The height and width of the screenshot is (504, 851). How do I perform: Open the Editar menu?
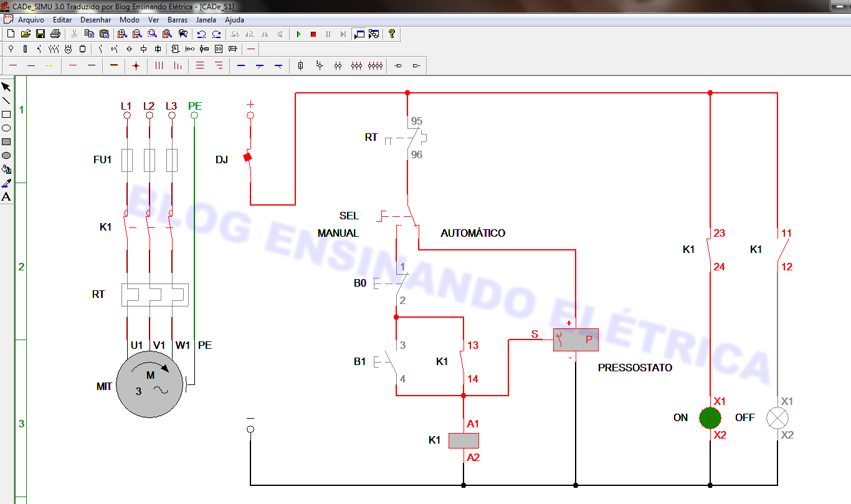pos(62,20)
